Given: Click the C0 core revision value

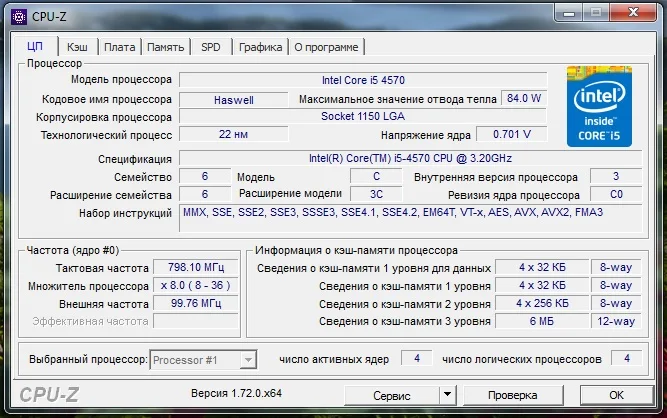Looking at the screenshot, I should [x=616, y=194].
